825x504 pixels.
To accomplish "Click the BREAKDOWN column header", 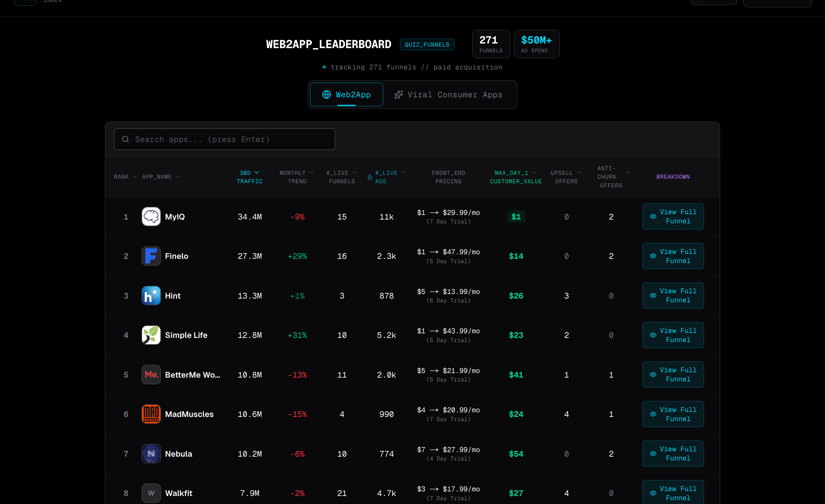I will [673, 177].
